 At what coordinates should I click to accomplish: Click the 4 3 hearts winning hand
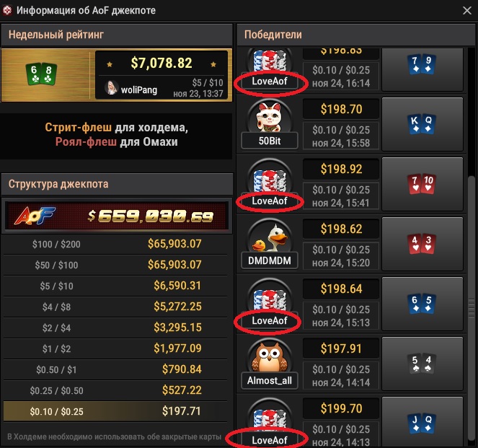pyautogui.click(x=422, y=244)
